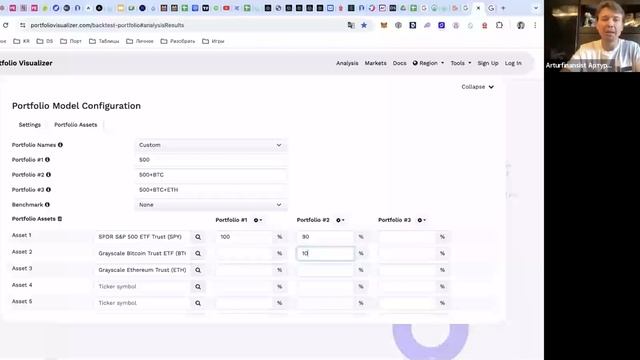Open the КК bookmarks folder

coord(22,41)
